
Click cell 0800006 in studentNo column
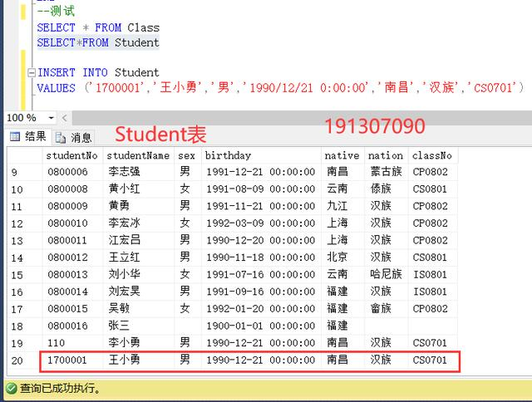pos(72,172)
